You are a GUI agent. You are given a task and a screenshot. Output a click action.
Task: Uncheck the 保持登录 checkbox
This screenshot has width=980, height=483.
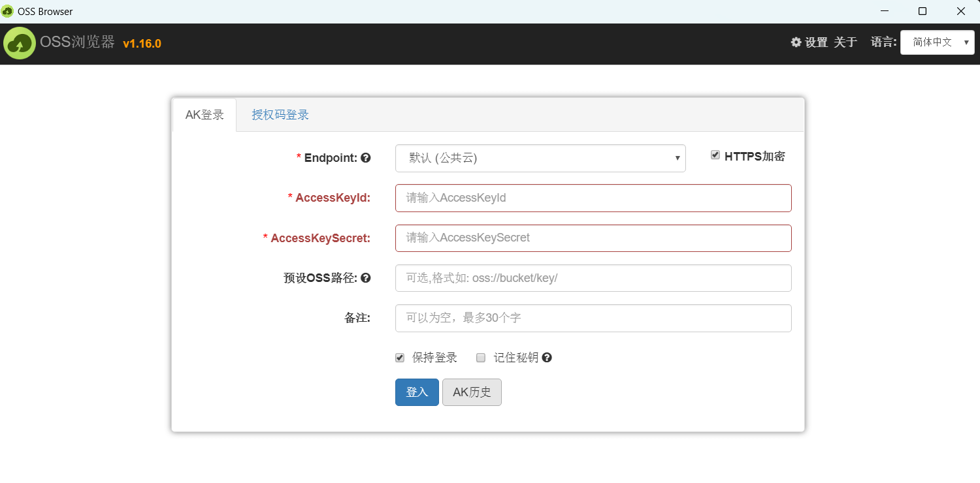400,358
